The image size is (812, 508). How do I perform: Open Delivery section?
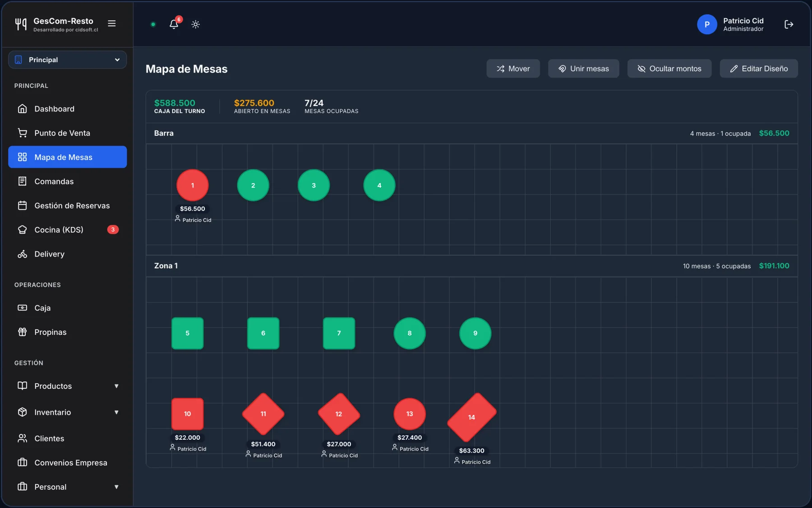pyautogui.click(x=67, y=254)
